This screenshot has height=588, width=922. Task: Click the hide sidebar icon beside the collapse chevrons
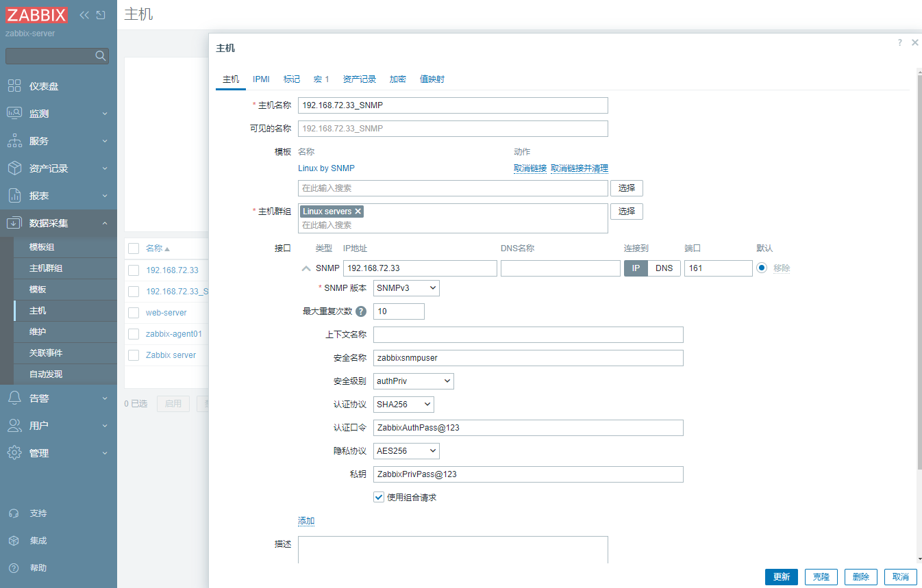point(101,14)
